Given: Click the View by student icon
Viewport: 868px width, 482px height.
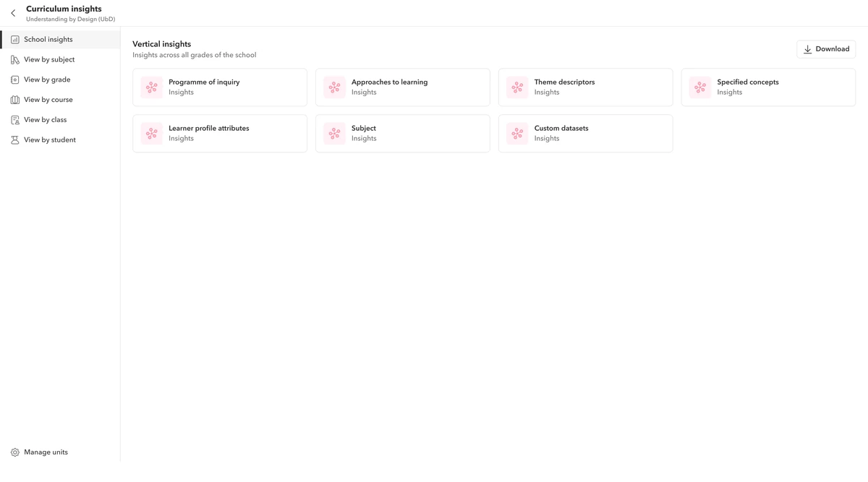Looking at the screenshot, I should 15,140.
